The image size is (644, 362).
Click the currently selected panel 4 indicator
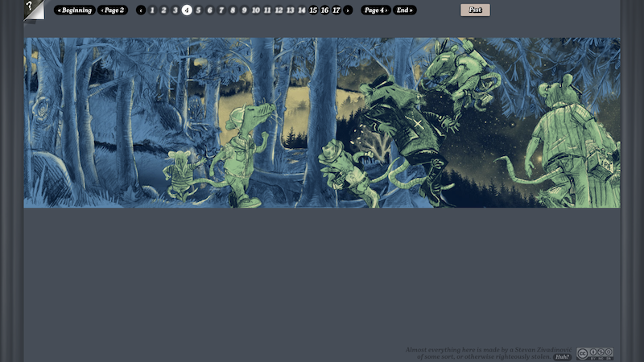pyautogui.click(x=187, y=10)
